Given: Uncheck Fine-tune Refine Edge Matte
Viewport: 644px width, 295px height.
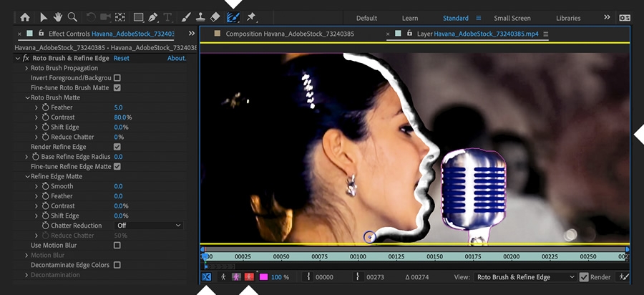Looking at the screenshot, I should pyautogui.click(x=117, y=166).
